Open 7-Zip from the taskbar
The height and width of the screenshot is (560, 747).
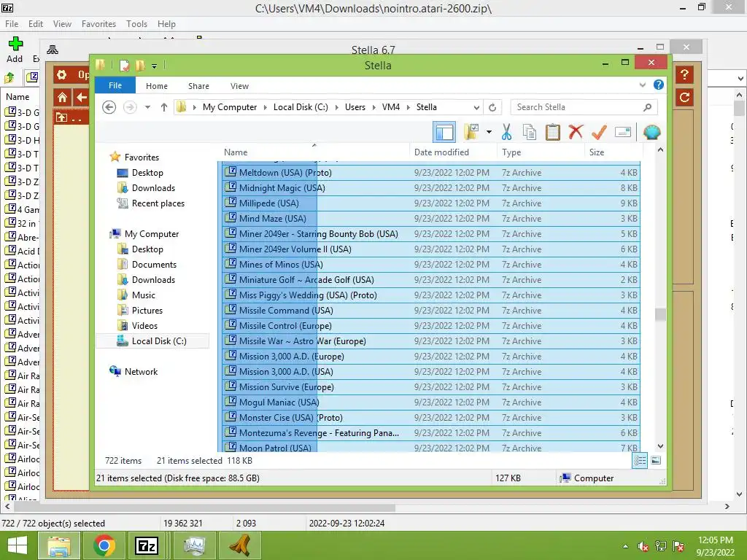point(146,545)
